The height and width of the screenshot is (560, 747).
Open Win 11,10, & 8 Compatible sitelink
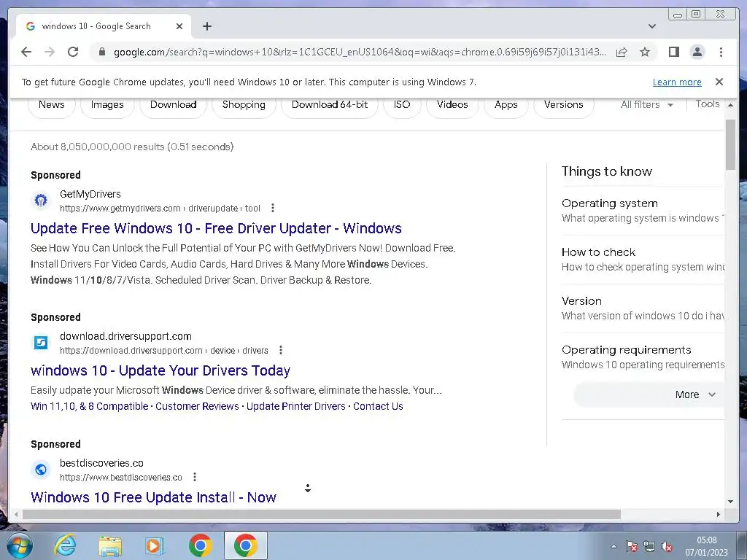(90, 406)
